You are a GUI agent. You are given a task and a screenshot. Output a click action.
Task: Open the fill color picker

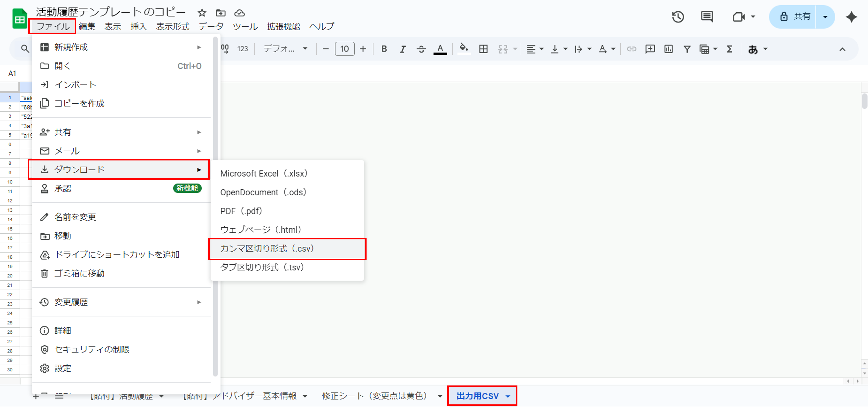tap(464, 49)
